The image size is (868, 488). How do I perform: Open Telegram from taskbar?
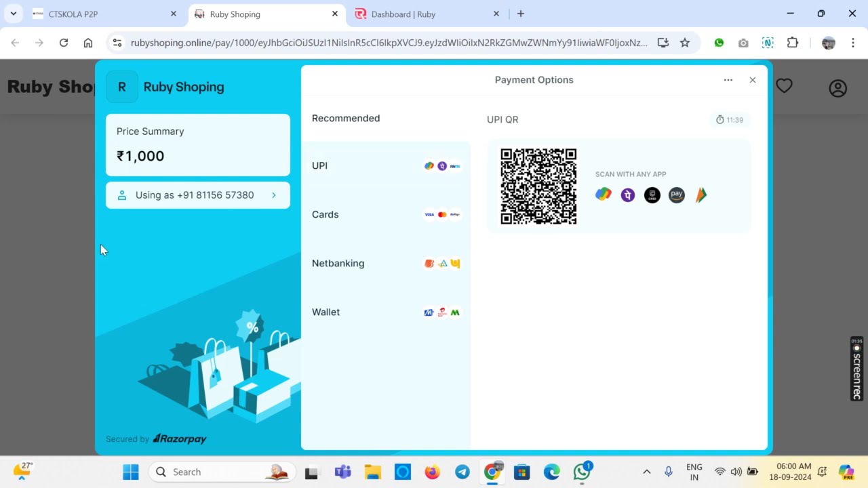coord(462,472)
